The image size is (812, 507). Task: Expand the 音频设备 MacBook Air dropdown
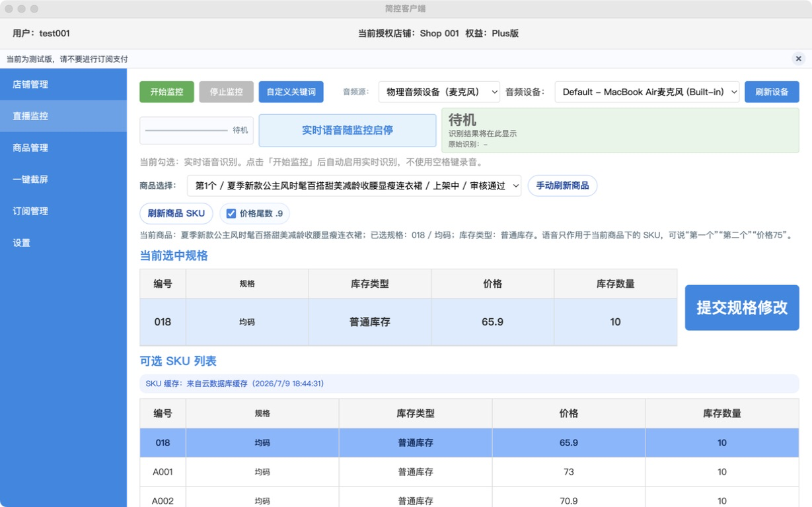click(647, 92)
